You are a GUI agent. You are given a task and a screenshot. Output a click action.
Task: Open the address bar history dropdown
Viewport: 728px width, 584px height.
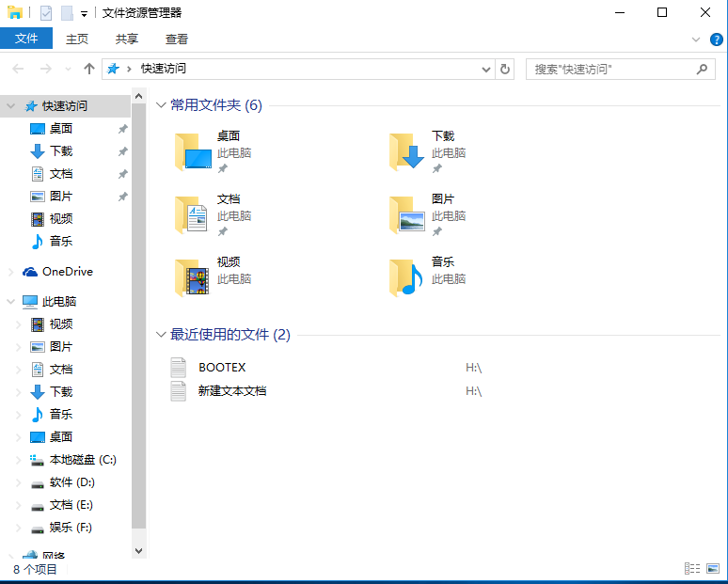point(486,69)
